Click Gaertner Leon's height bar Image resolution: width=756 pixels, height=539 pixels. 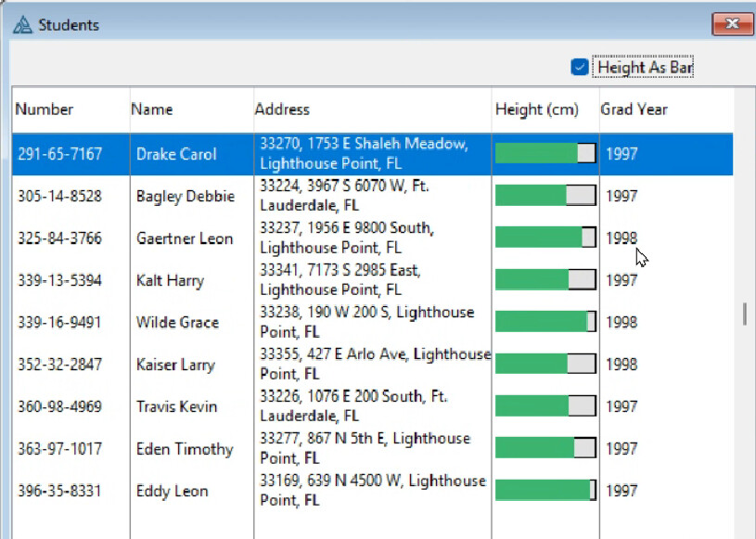click(545, 238)
